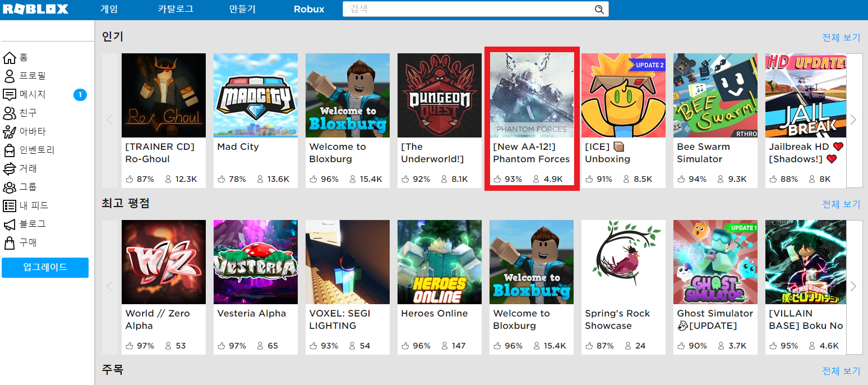
Task: Open the [TRAINER CD] Ro-Ghoul title link
Action: pyautogui.click(x=160, y=153)
